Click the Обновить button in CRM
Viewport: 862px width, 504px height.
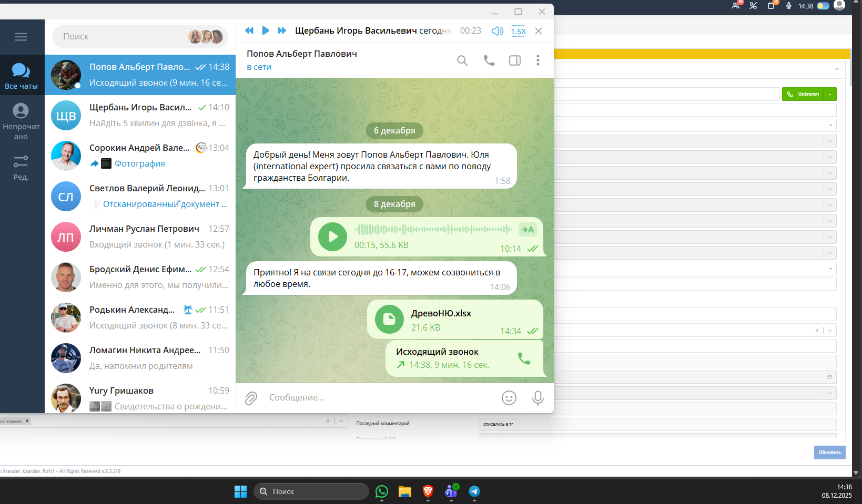tap(830, 452)
